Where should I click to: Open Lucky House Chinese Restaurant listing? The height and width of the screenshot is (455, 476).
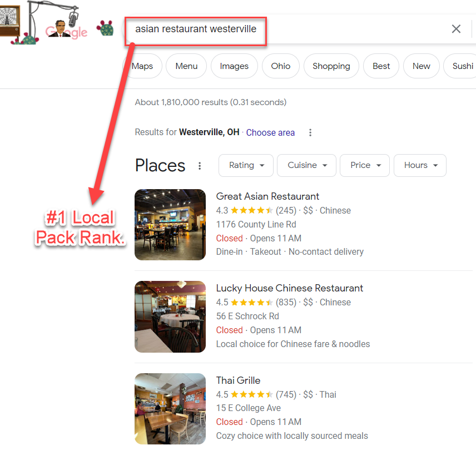tap(289, 288)
